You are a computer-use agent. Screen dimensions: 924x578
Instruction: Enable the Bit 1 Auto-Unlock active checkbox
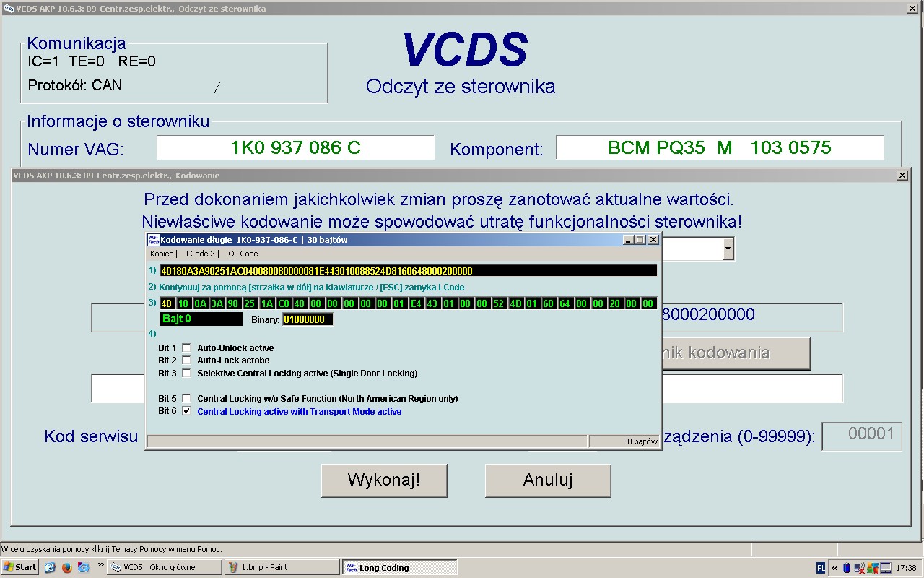(x=186, y=348)
